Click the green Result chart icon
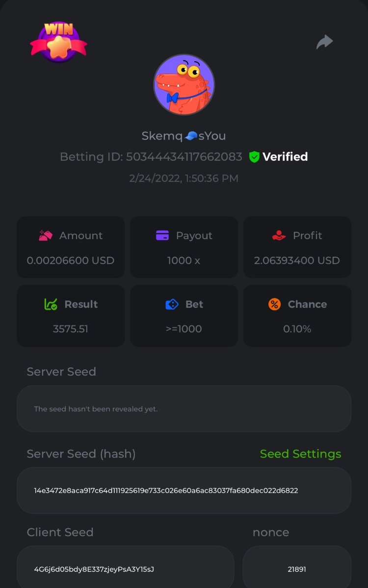This screenshot has height=588, width=368. [x=51, y=304]
